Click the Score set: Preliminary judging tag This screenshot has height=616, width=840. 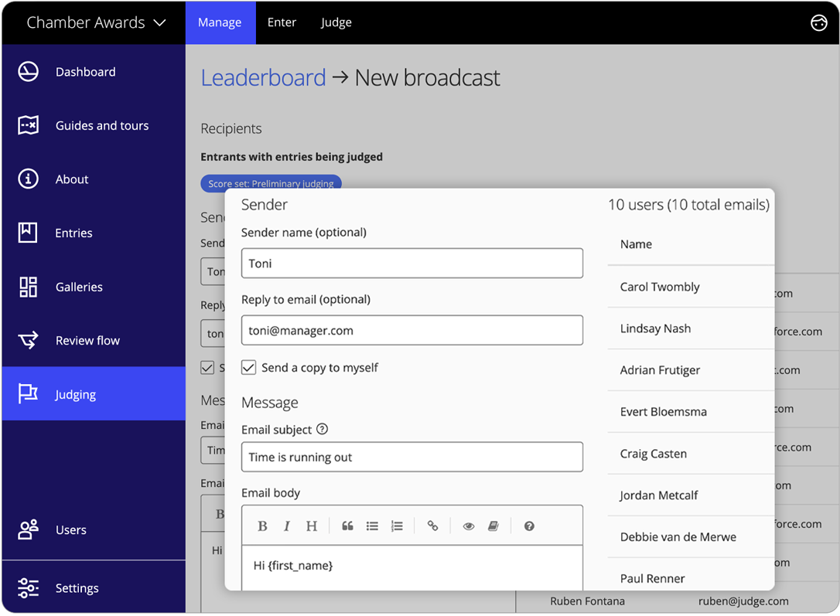coord(271,183)
